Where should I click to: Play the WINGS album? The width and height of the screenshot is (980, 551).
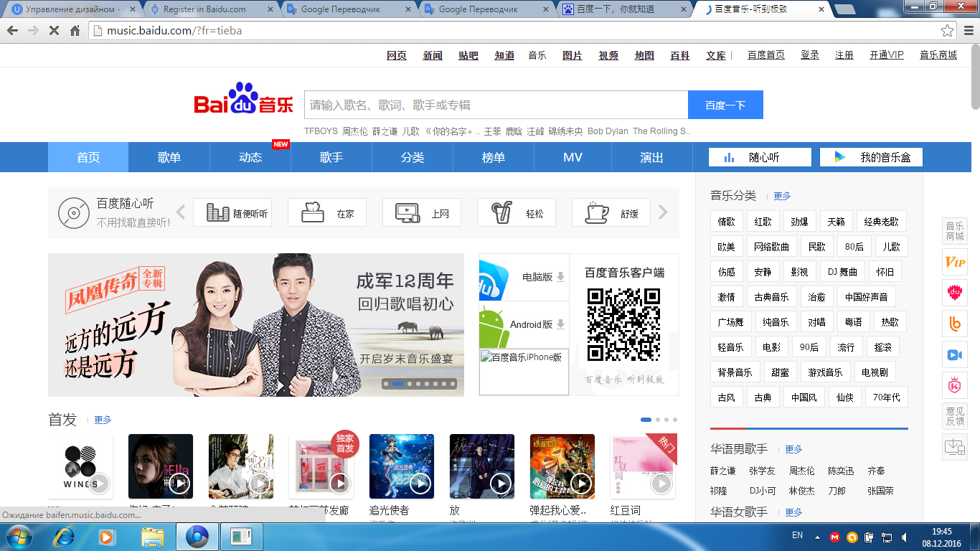(x=99, y=484)
